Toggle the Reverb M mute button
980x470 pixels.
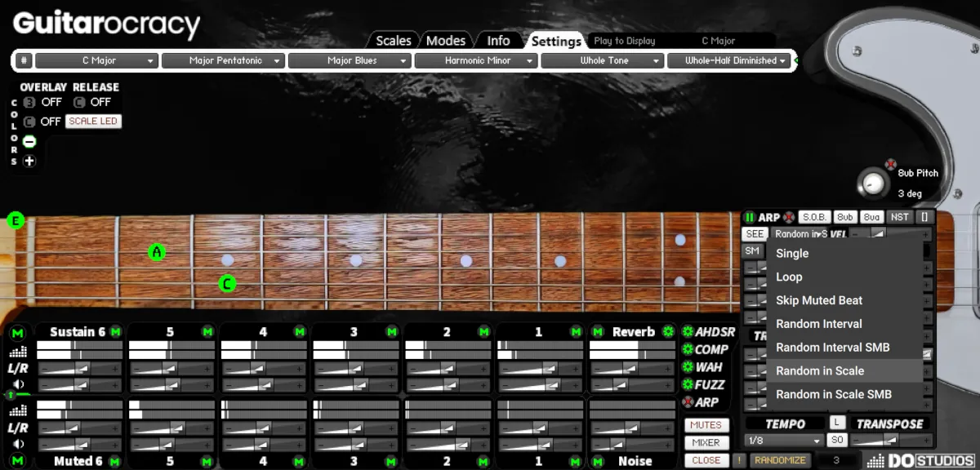(599, 331)
